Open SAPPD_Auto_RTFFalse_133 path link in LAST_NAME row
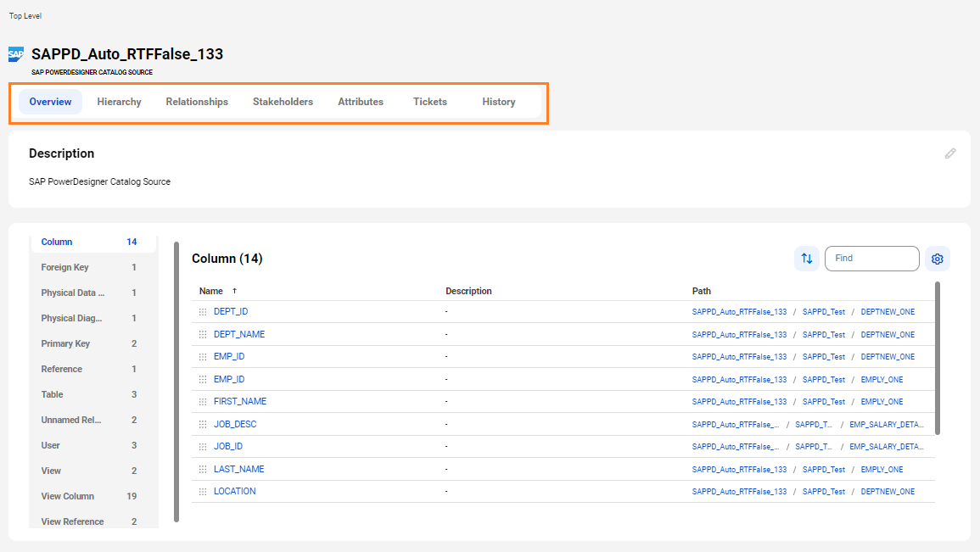Image resolution: width=980 pixels, height=552 pixels. pos(739,470)
